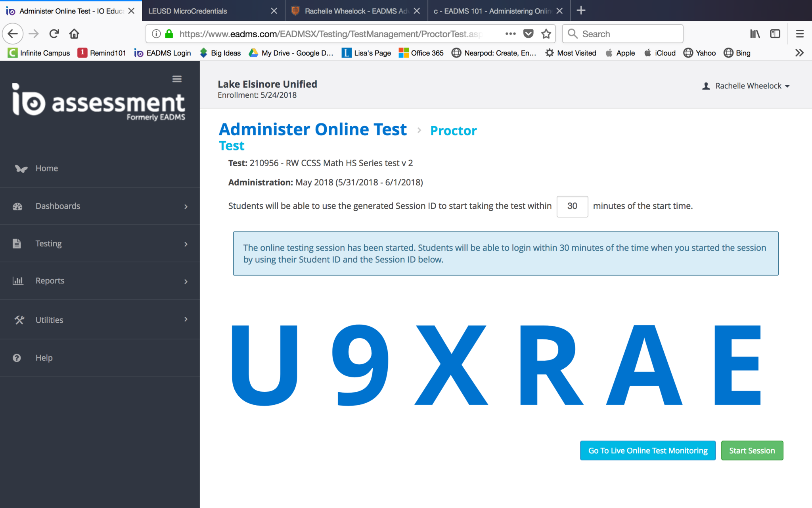This screenshot has width=812, height=508.
Task: Show Firefox Library icon
Action: click(755, 34)
